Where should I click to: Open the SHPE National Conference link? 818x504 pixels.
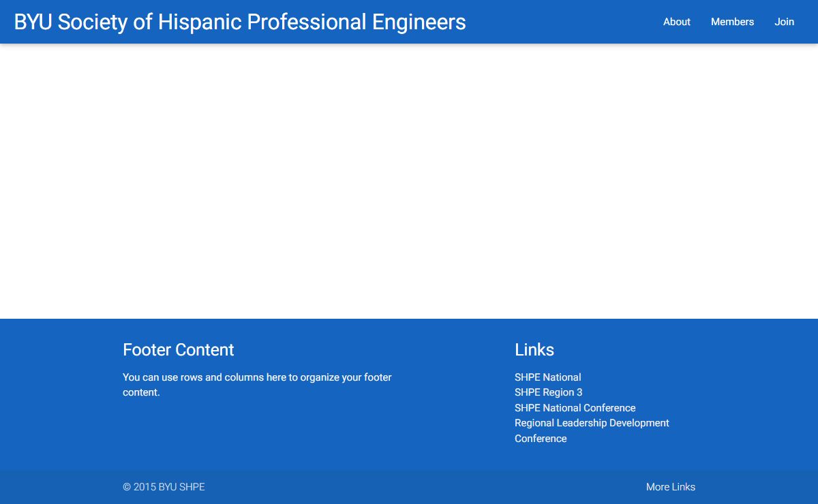[575, 408]
